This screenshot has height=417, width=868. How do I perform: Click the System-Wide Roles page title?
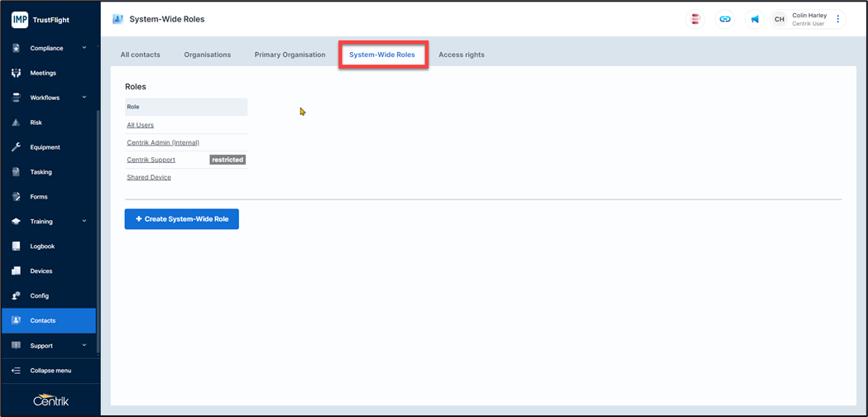167,19
